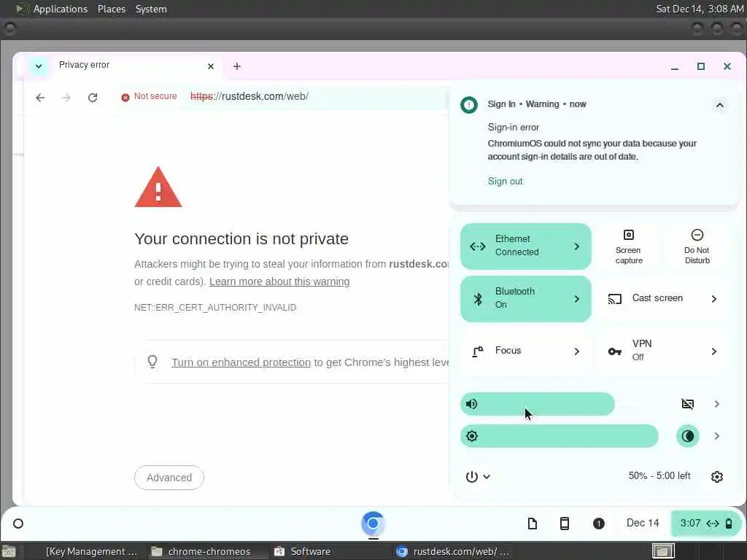This screenshot has width=747, height=560.
Task: Expand Focus settings arrow
Action: pos(576,351)
